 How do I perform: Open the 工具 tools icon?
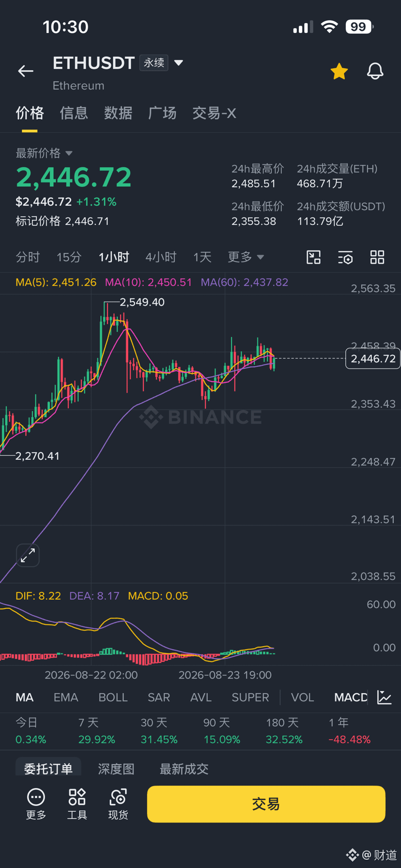coord(77,804)
